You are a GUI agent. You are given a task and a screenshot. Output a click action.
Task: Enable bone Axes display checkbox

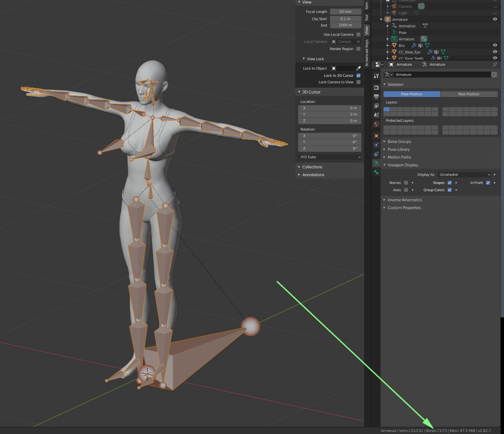click(406, 190)
